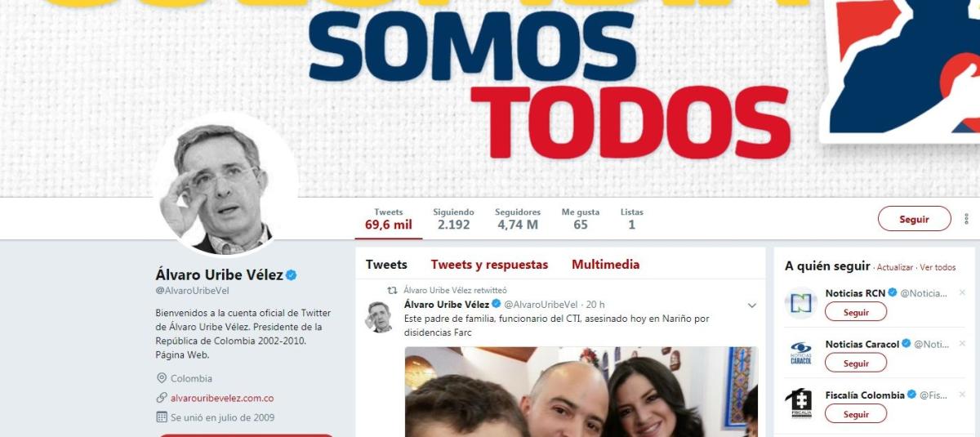Dismiss Fiscalía Colombia suggestion

(962, 395)
